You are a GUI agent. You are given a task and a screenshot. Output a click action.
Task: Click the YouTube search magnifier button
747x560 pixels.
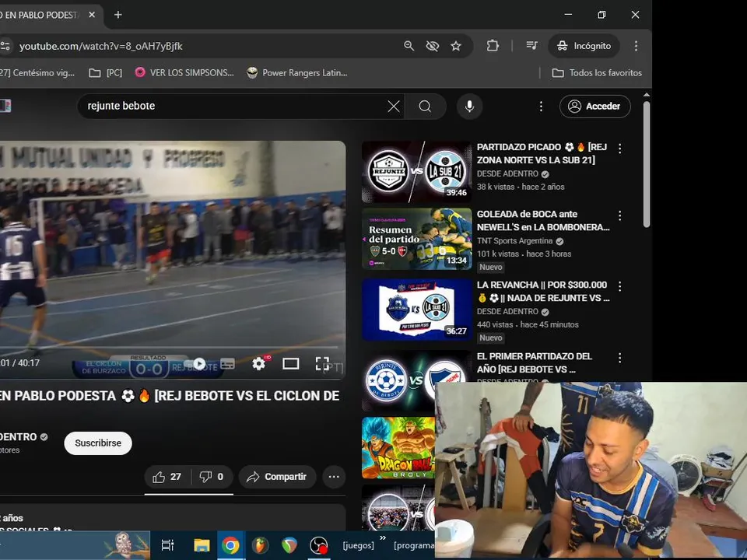click(x=425, y=107)
